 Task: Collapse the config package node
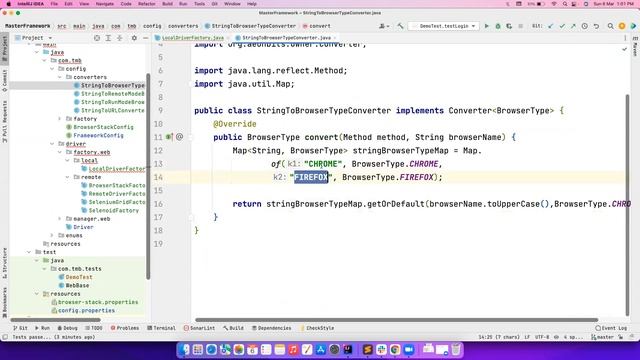(52, 69)
